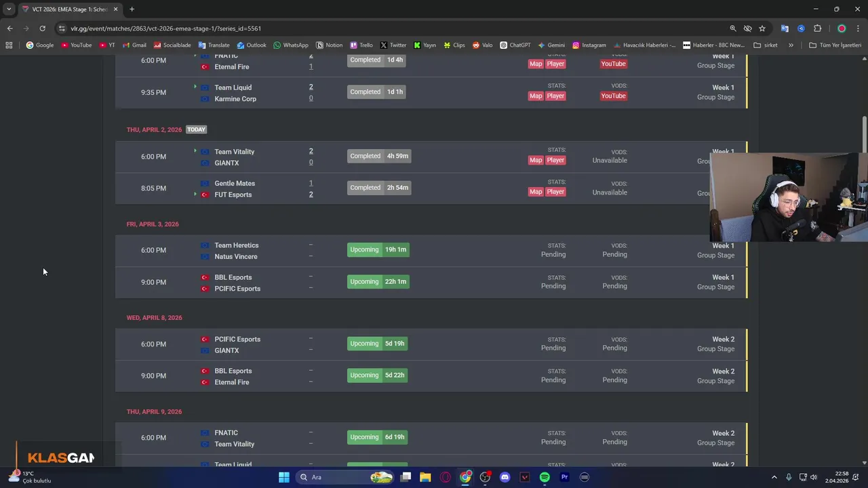Open the Socialblade bookmark
868x488 pixels.
coord(172,45)
